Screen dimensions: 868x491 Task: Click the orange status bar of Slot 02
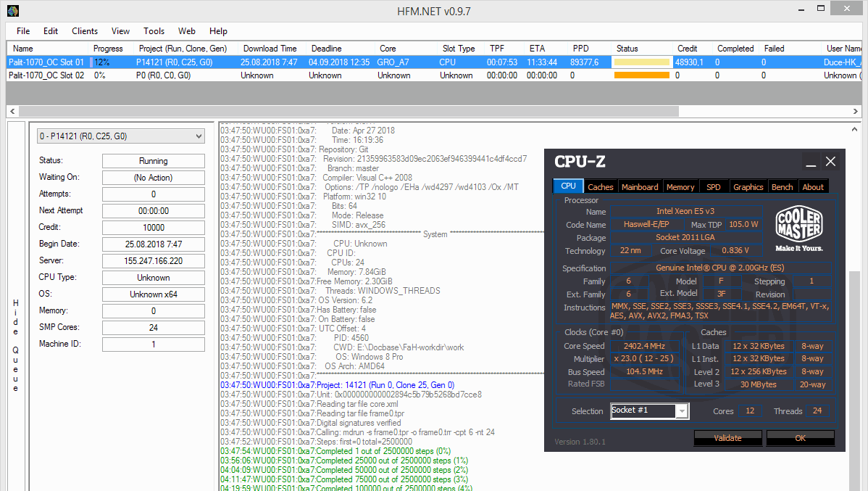[642, 75]
